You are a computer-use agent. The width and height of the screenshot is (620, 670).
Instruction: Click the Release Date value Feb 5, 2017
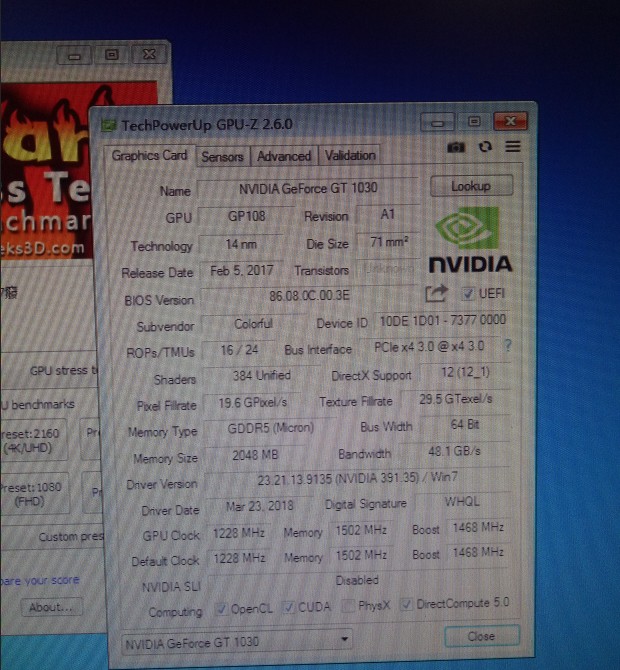pos(241,270)
